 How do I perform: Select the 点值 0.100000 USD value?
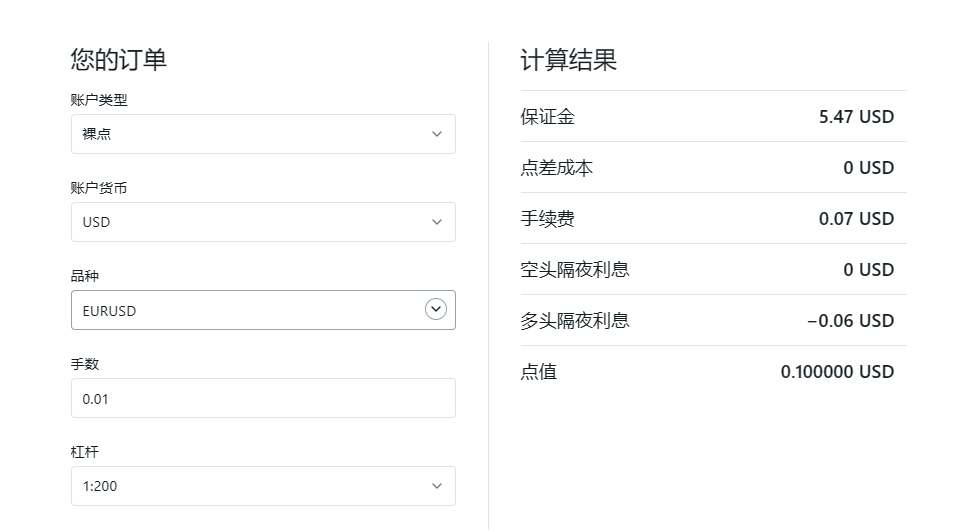[x=837, y=372]
